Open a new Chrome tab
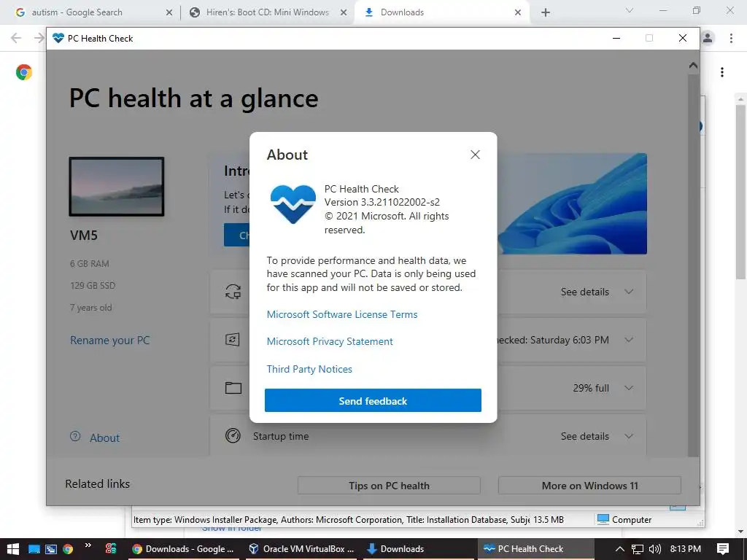Screen dimensions: 747x560 tap(546, 12)
